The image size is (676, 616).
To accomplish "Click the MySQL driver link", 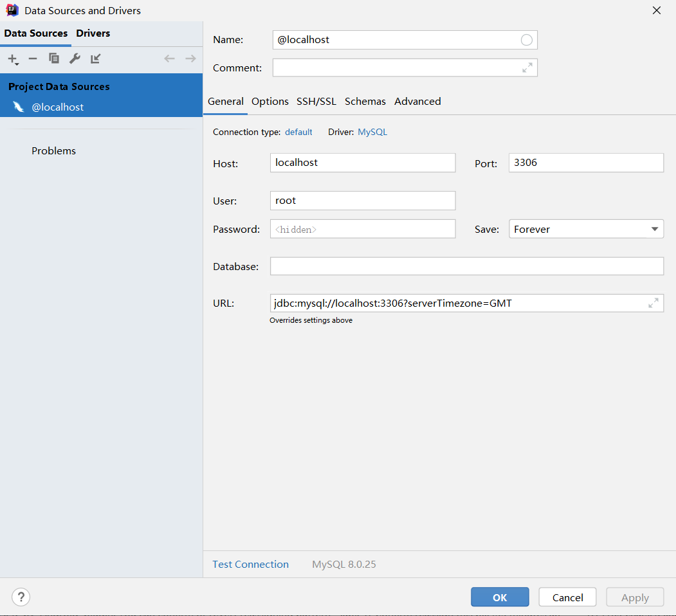I will click(x=372, y=132).
